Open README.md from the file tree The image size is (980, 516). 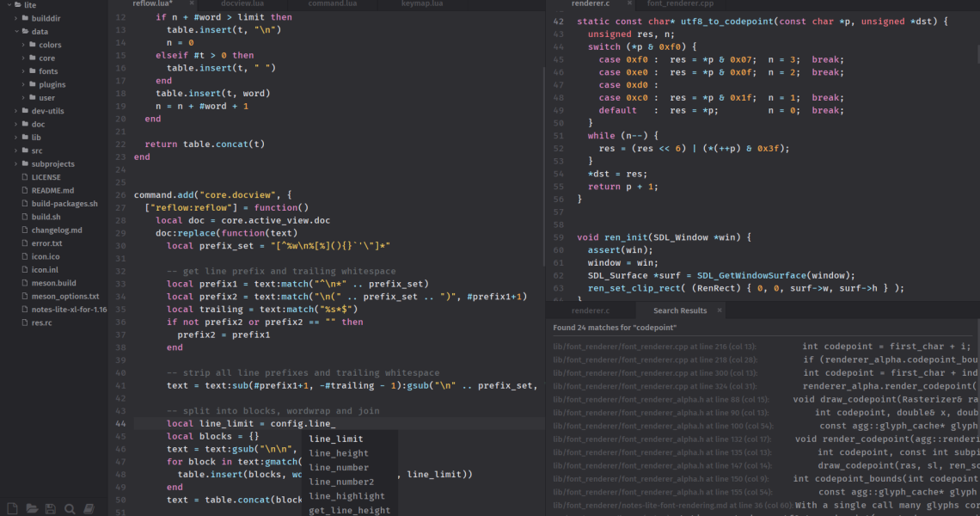52,190
